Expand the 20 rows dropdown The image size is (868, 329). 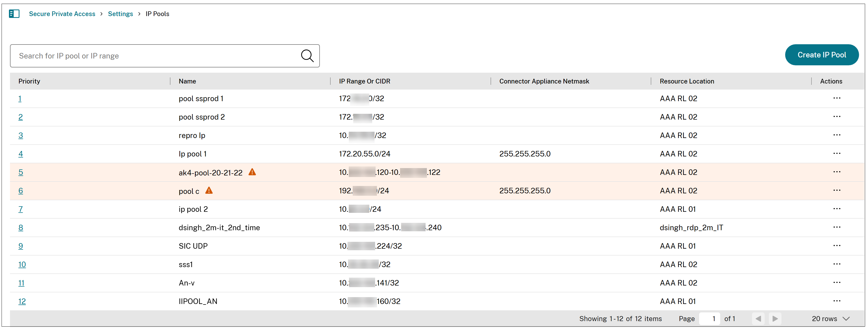coord(831,318)
